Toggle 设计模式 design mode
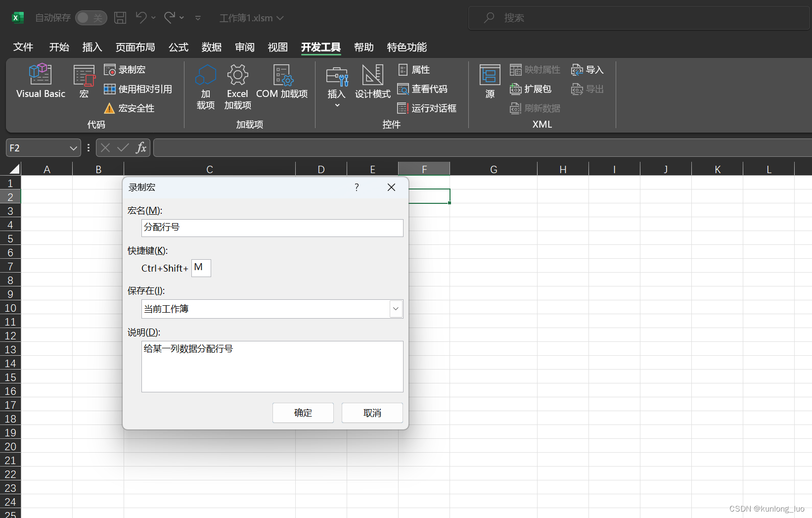 coord(372,82)
